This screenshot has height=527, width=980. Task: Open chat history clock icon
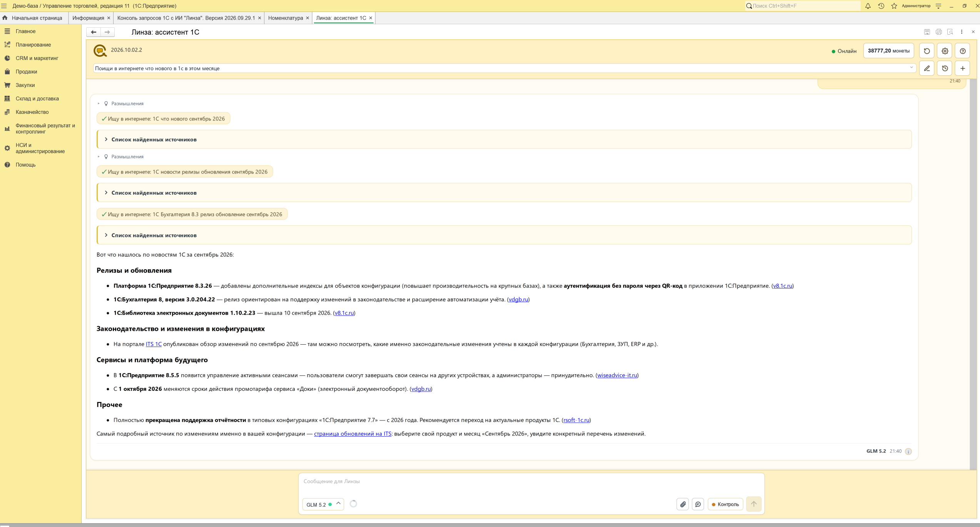pyautogui.click(x=945, y=68)
